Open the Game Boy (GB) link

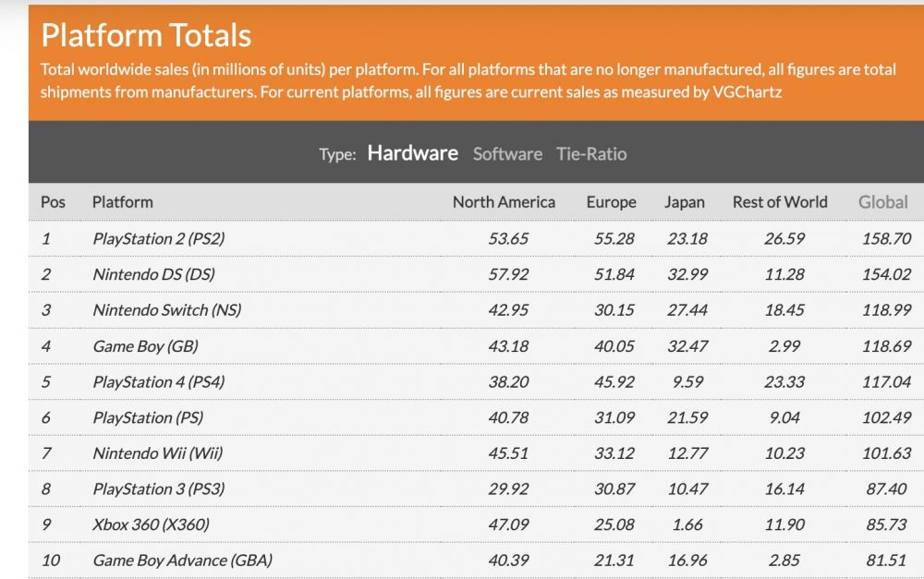click(x=146, y=345)
